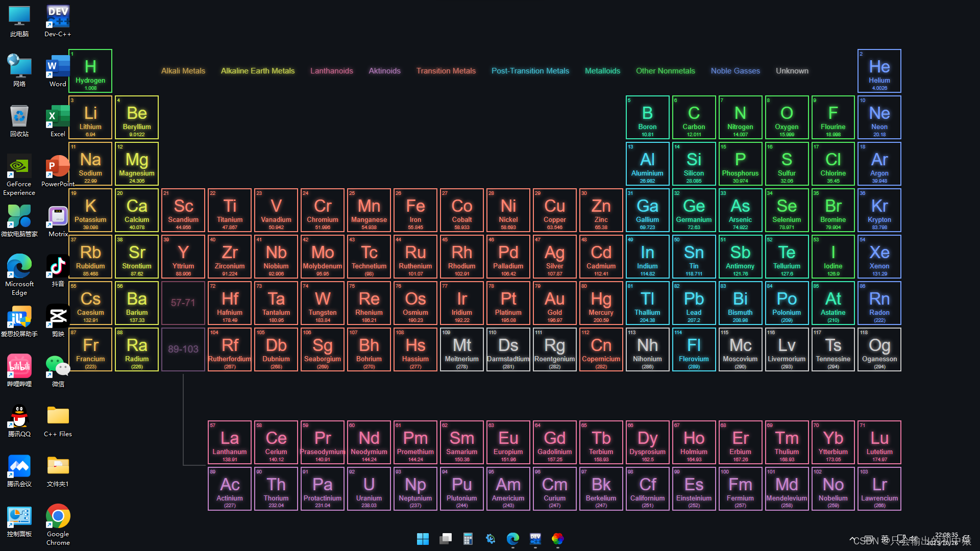
Task: Click the Uranium element tile
Action: coord(369,489)
